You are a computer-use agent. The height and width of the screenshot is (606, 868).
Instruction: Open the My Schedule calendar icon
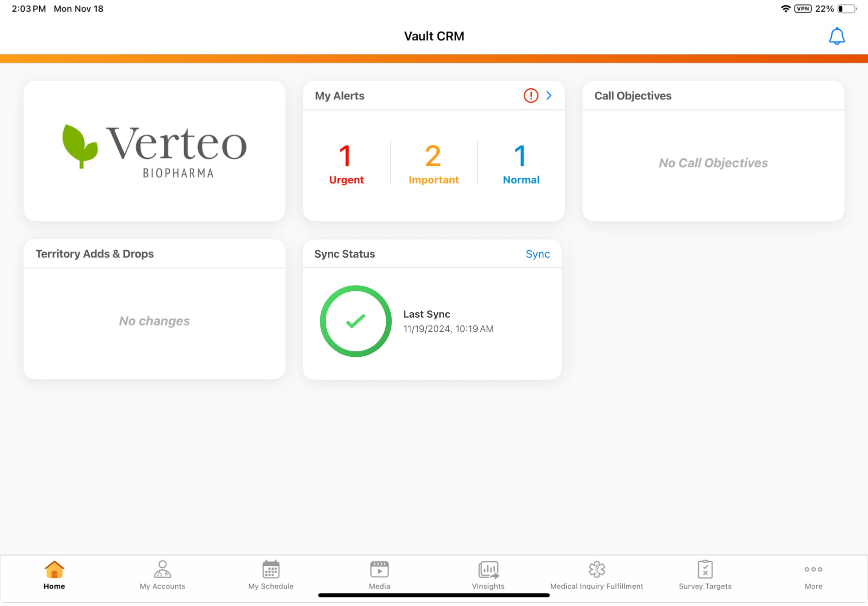(271, 570)
